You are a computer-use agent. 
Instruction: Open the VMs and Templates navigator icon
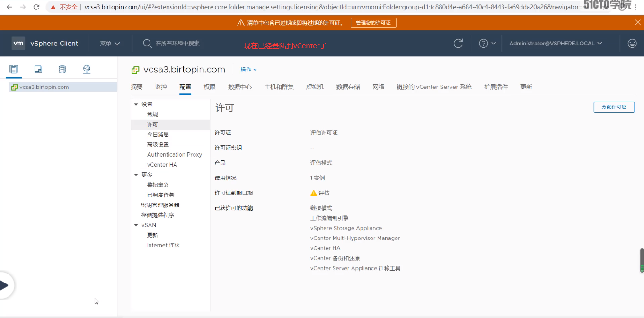pos(38,70)
